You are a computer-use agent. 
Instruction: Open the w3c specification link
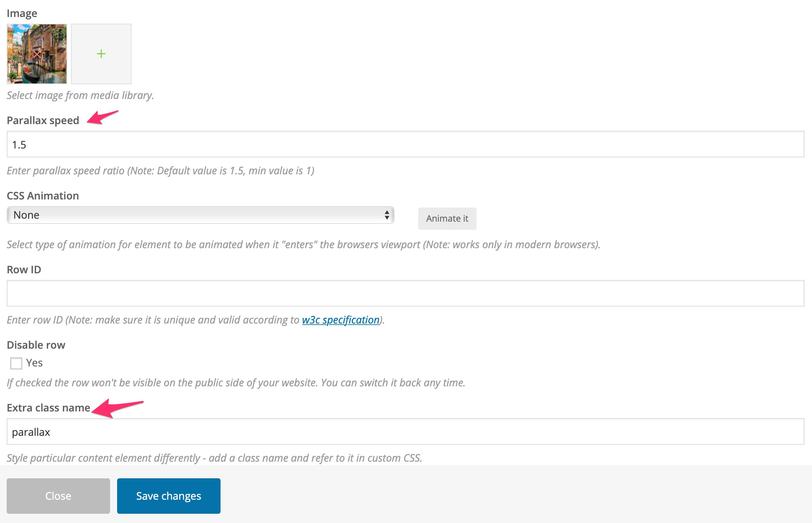(x=341, y=320)
